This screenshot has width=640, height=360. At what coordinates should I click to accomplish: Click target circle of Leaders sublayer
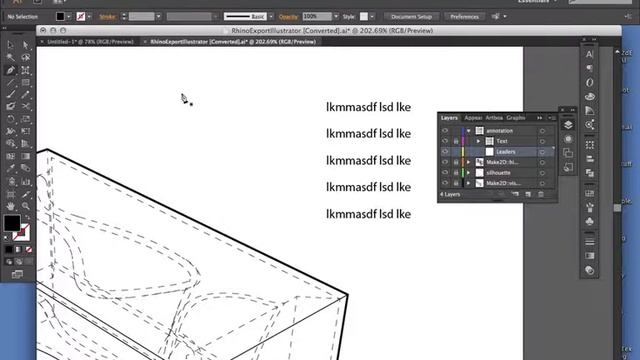[x=542, y=152]
